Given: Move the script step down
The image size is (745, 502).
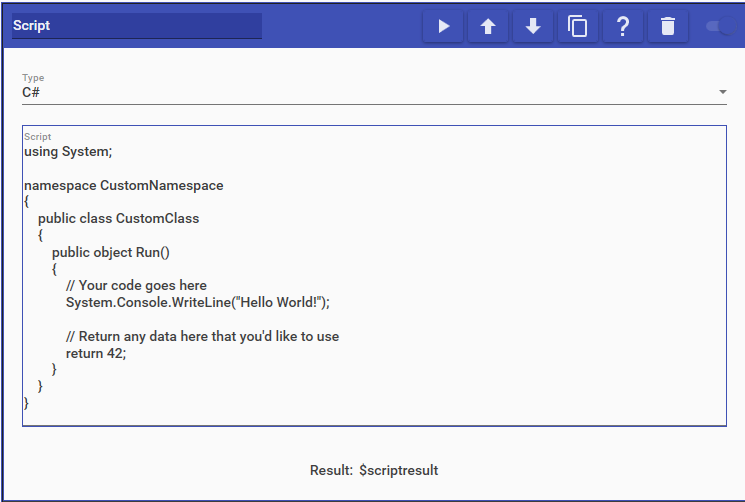Looking at the screenshot, I should point(533,27).
